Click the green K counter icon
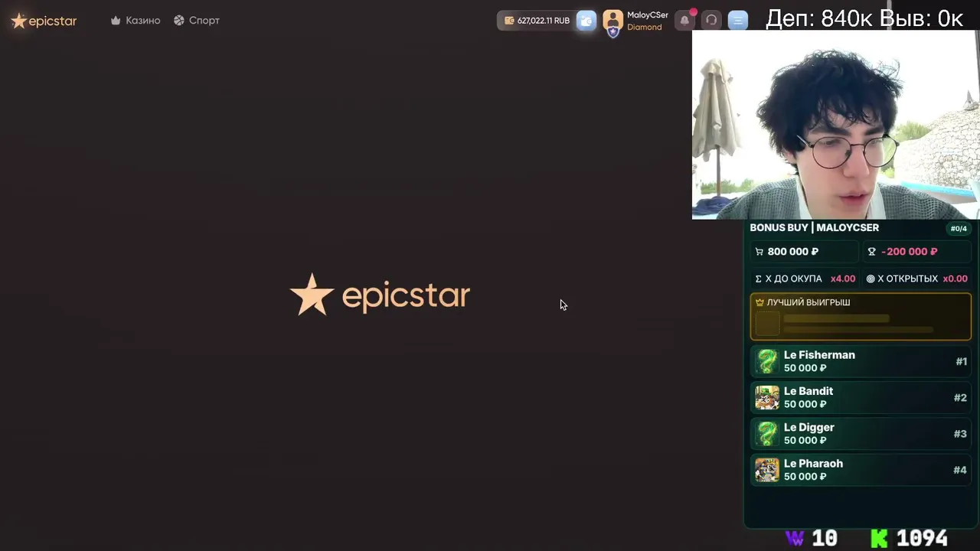This screenshot has height=551, width=980. pos(880,539)
